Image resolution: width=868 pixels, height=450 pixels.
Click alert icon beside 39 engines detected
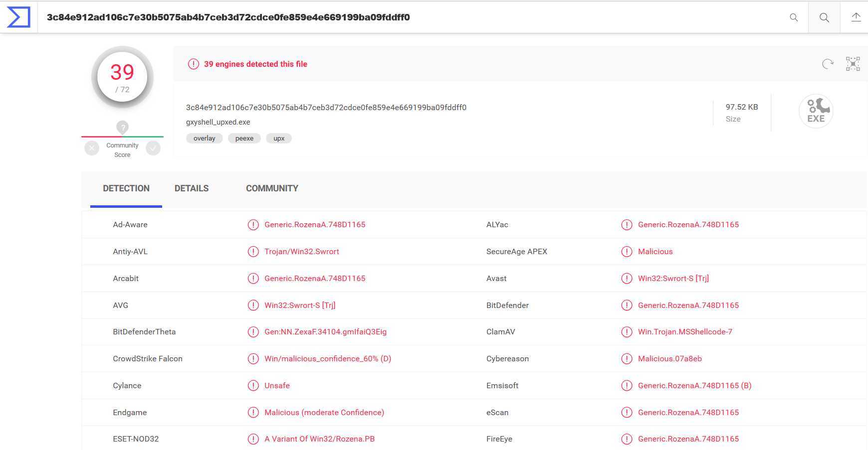point(193,64)
